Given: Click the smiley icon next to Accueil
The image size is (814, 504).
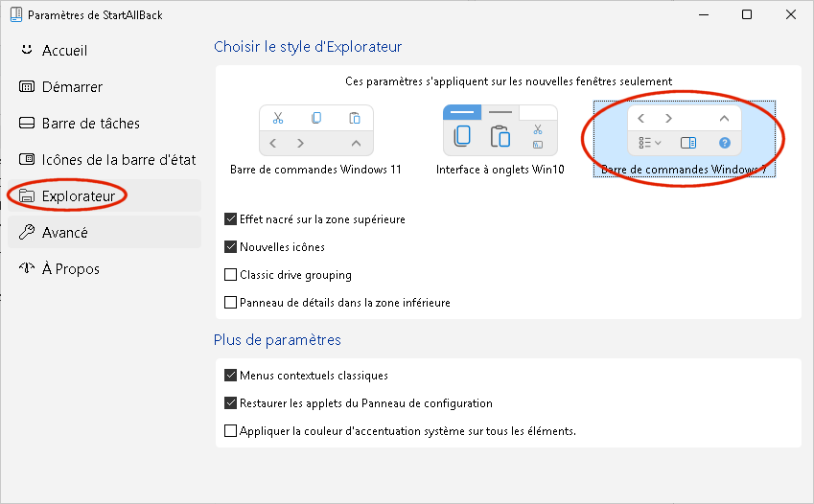Looking at the screenshot, I should pyautogui.click(x=27, y=50).
